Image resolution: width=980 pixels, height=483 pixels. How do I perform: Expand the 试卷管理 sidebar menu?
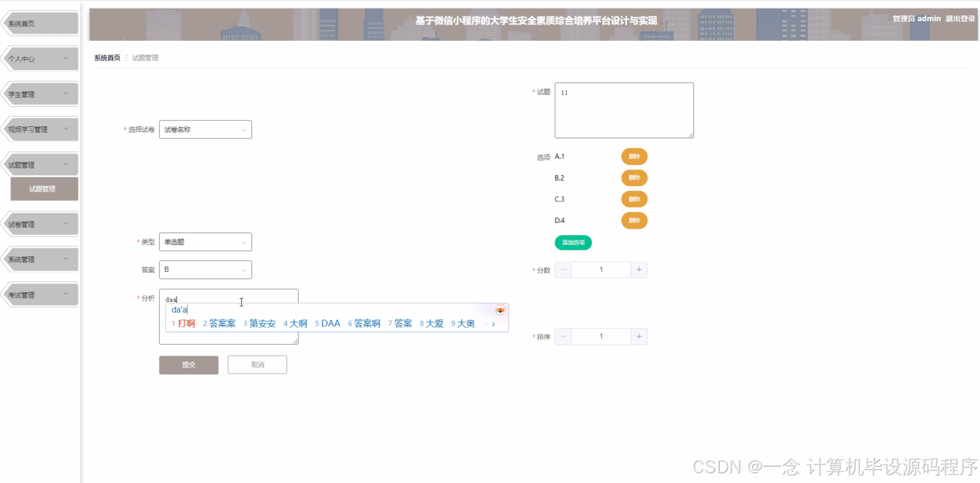tap(41, 224)
